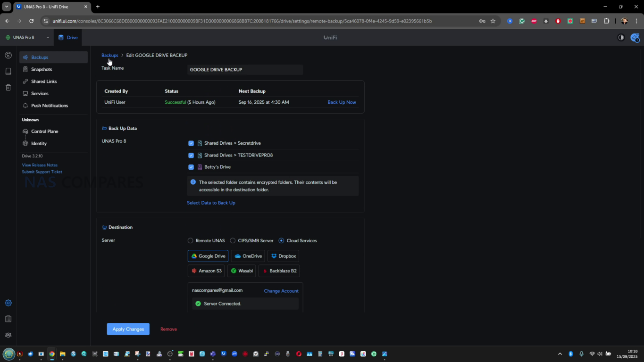
Task: Choose OneDrive cloud provider
Action: coord(248,256)
